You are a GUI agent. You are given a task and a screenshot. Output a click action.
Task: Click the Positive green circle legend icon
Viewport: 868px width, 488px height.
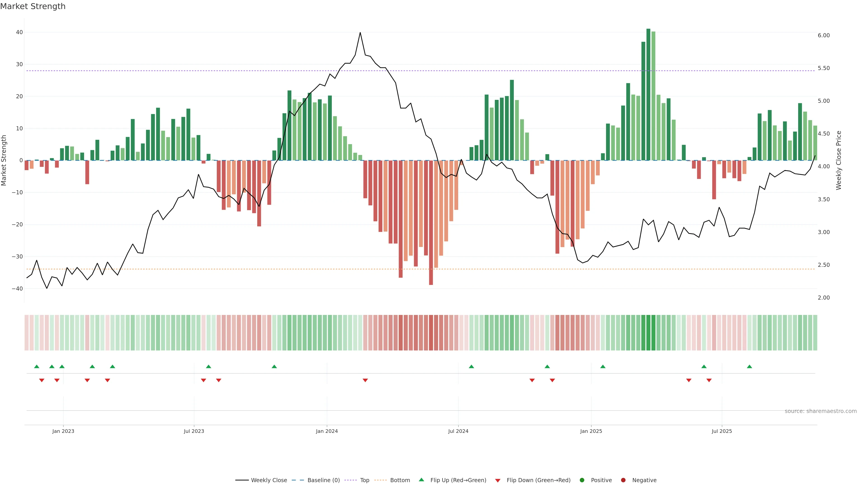pyautogui.click(x=582, y=480)
